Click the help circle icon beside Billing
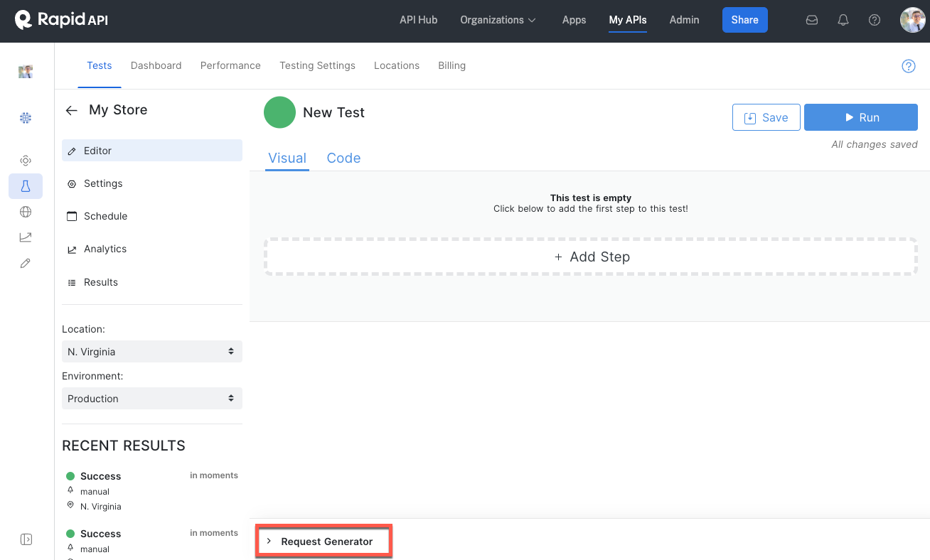The height and width of the screenshot is (560, 930). 908,66
